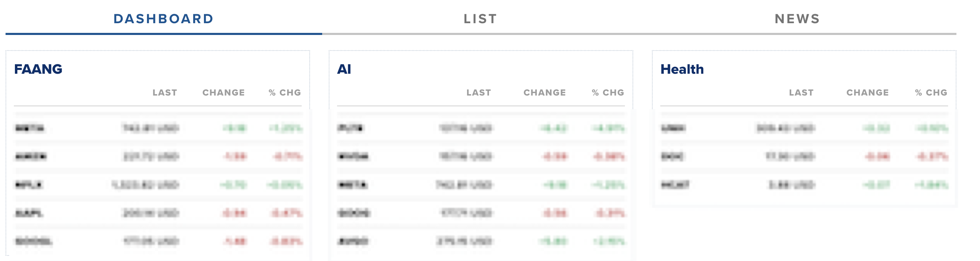Sort Health list by % CHG column
Viewport: 980px width, 261px height.
[931, 93]
